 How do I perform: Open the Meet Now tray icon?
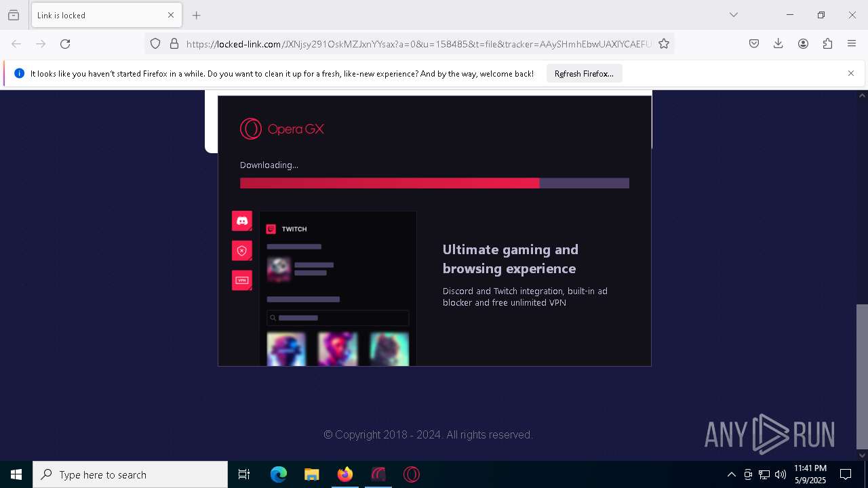coord(748,474)
